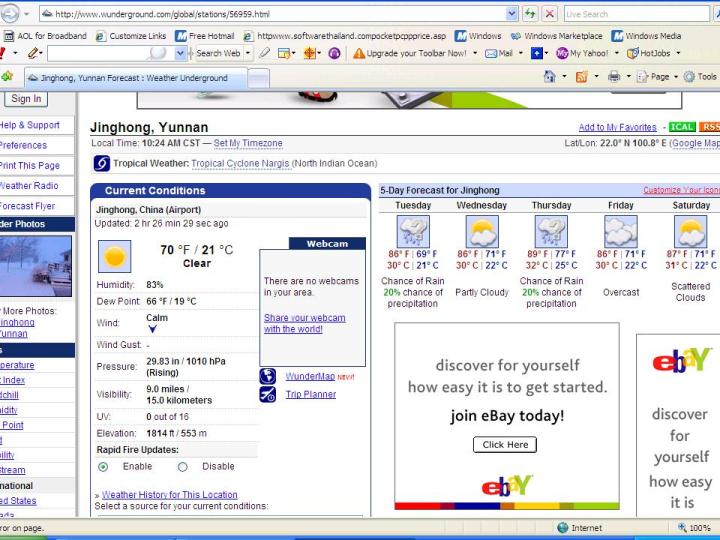Select the Enable rapid fire radio button
Viewport: 720px width, 540px height.
103,466
